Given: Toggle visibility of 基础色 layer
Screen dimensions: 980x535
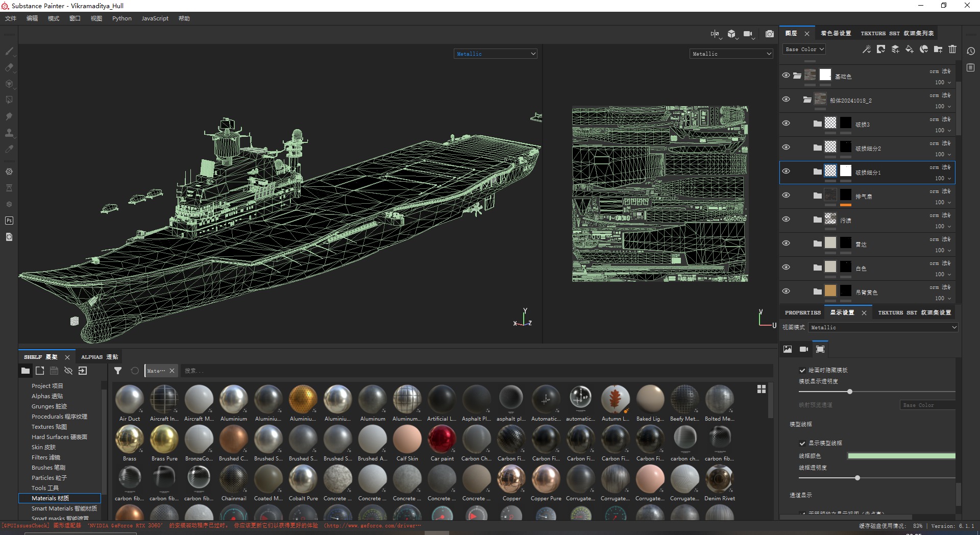Looking at the screenshot, I should pyautogui.click(x=786, y=75).
